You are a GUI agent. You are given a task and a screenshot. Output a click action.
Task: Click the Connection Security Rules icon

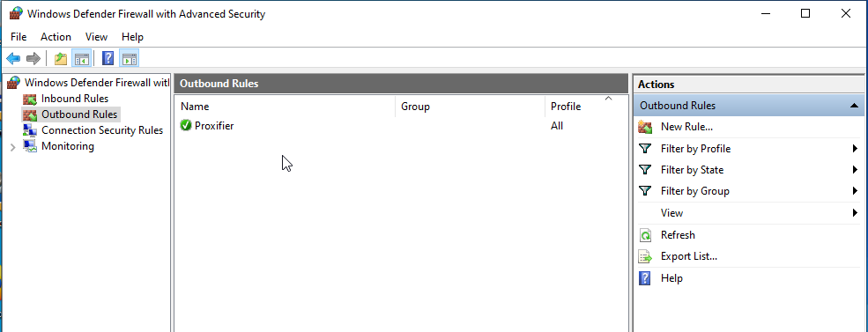[x=30, y=130]
